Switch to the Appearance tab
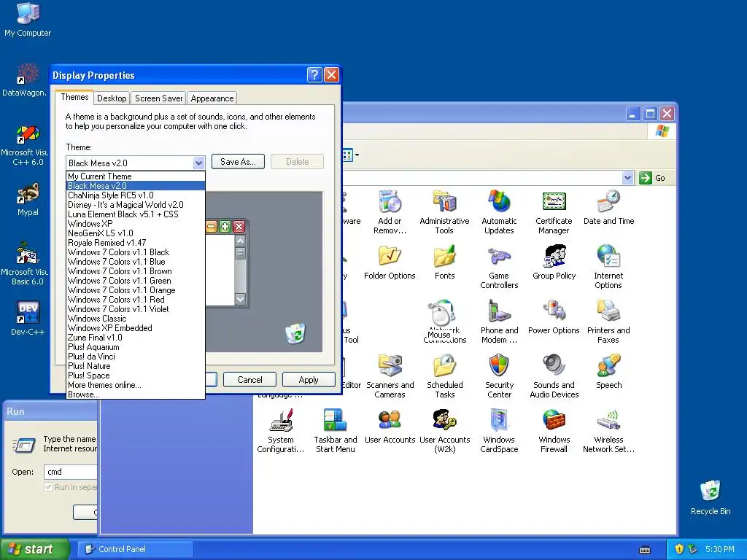The height and width of the screenshot is (560, 747). tap(212, 98)
